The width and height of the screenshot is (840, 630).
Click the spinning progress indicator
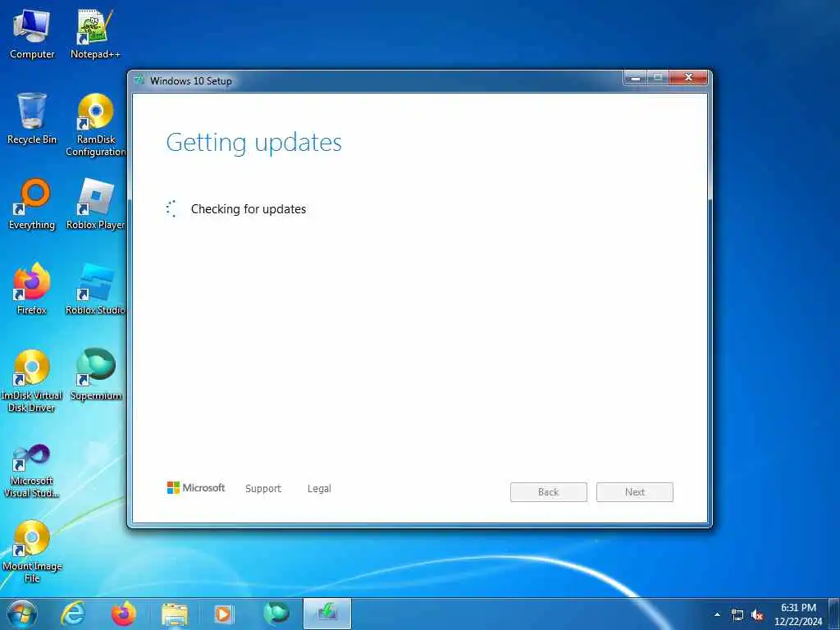click(171, 209)
